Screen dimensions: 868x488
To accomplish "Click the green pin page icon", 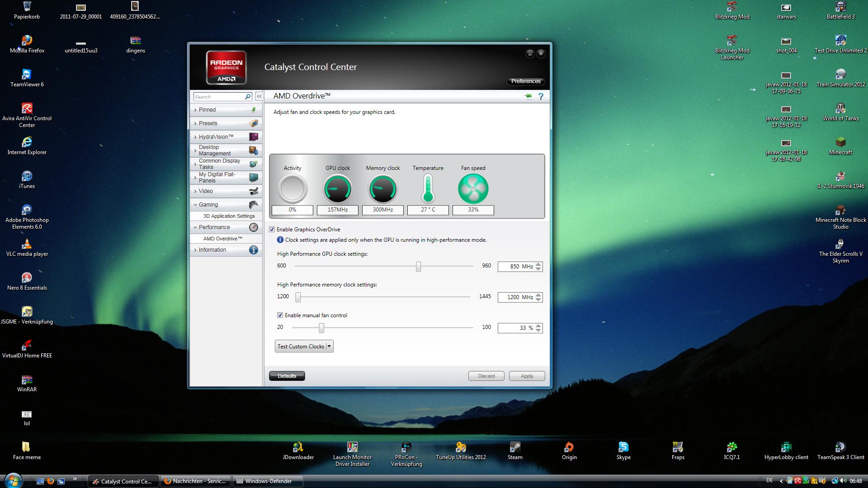I will coord(528,96).
